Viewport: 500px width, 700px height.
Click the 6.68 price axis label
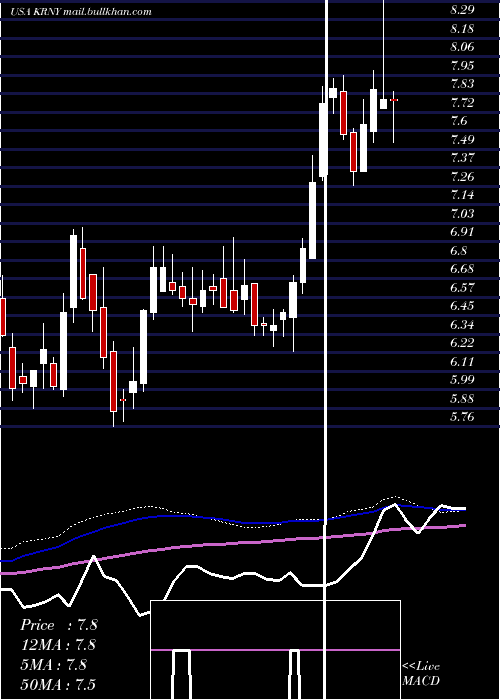click(x=462, y=269)
